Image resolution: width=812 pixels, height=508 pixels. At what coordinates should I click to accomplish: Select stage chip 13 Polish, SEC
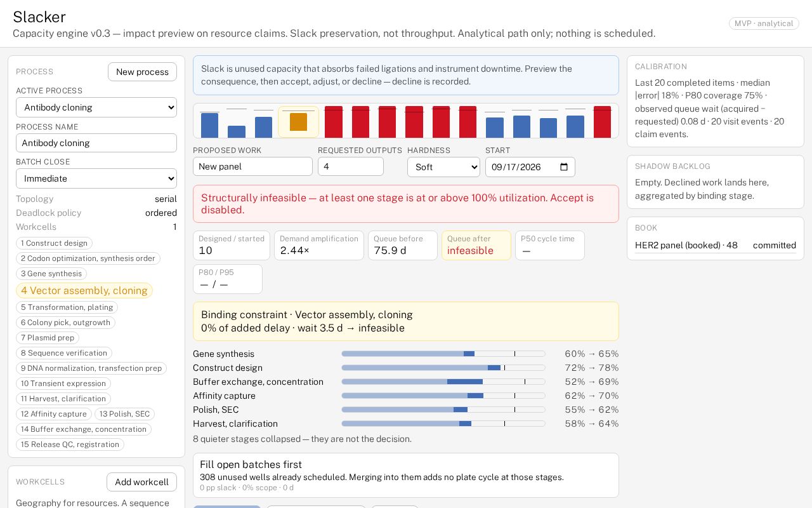pyautogui.click(x=124, y=414)
